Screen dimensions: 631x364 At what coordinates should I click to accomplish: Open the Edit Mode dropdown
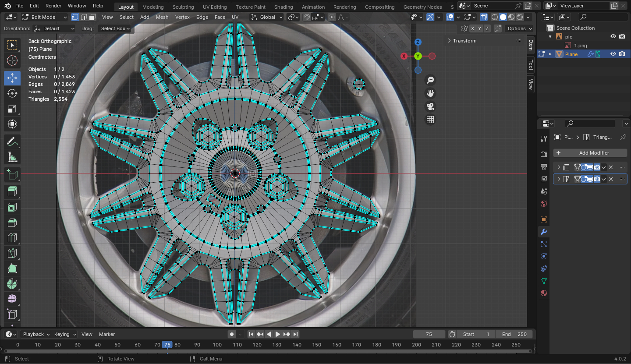(44, 17)
